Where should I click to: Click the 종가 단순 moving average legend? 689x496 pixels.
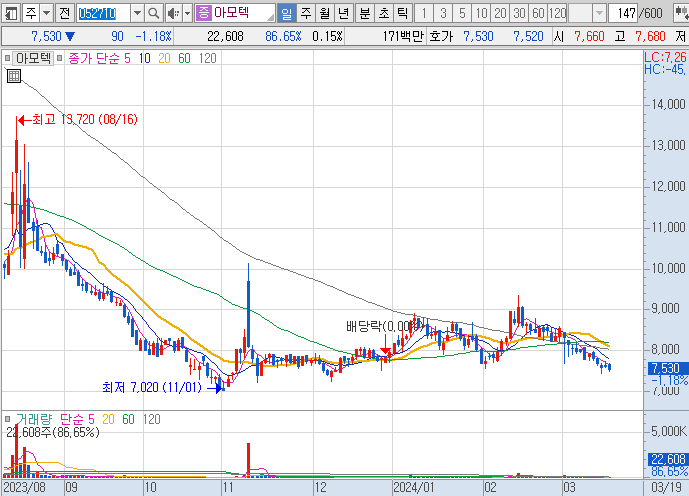click(94, 58)
